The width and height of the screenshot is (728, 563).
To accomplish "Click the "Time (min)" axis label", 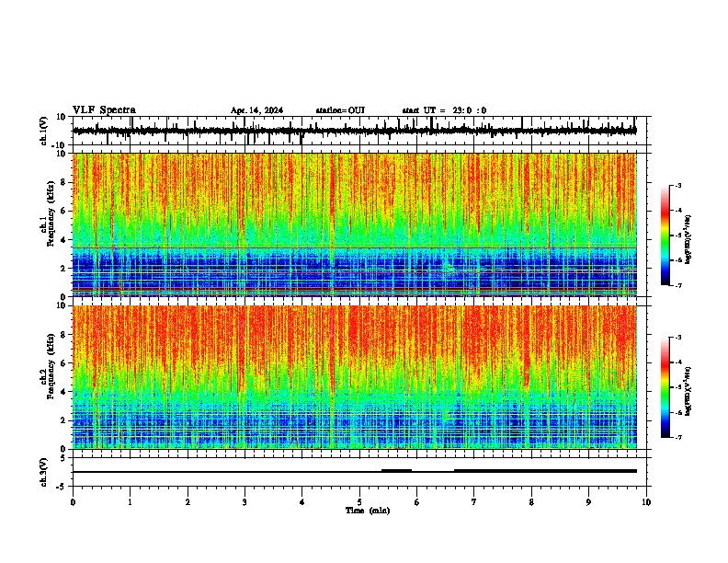I will point(368,511).
